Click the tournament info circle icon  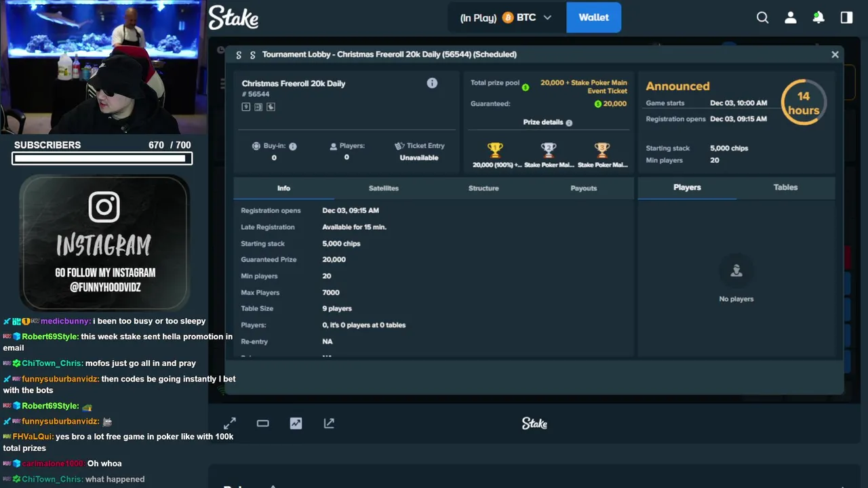432,83
